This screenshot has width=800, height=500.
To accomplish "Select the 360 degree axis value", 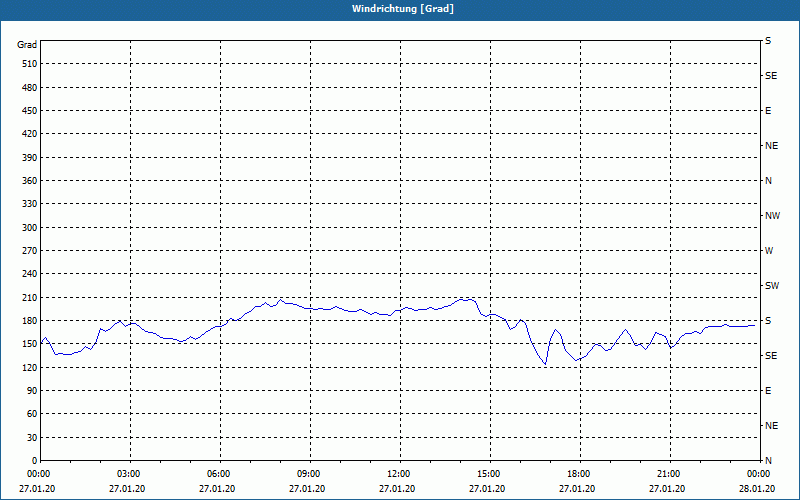I will (x=30, y=181).
